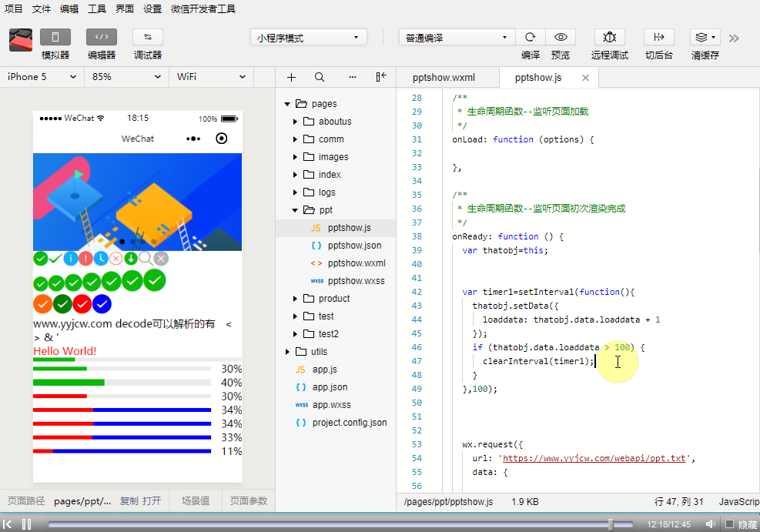
Task: Switch to the pptshow.js tab
Action: coord(538,78)
